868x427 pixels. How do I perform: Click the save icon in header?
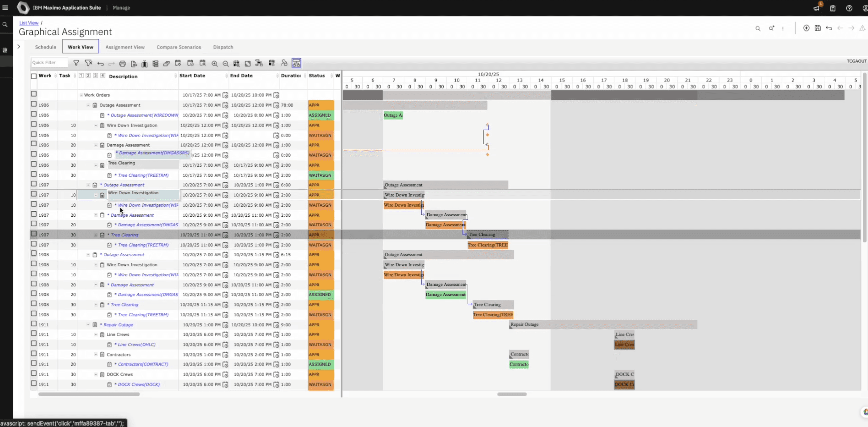[x=818, y=28]
